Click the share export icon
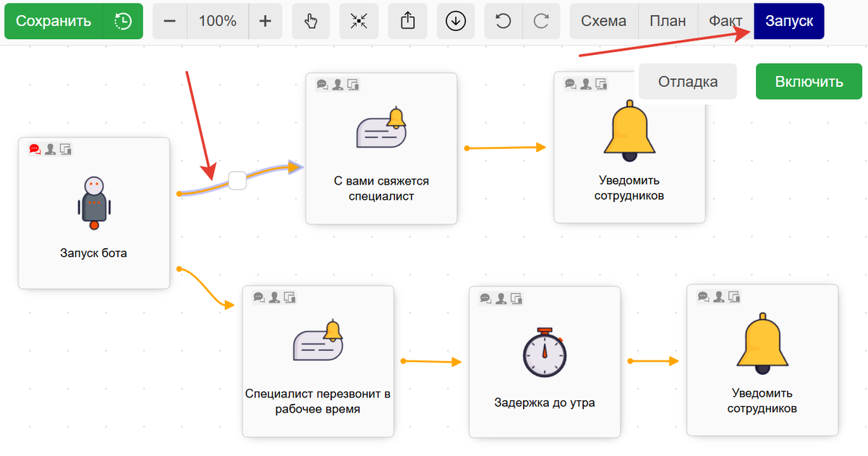868x456 pixels. click(x=407, y=21)
